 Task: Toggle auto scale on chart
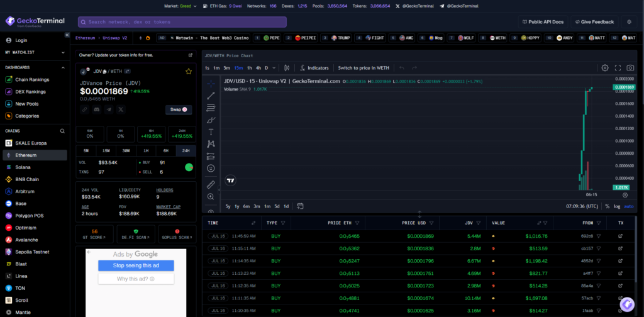click(x=629, y=206)
